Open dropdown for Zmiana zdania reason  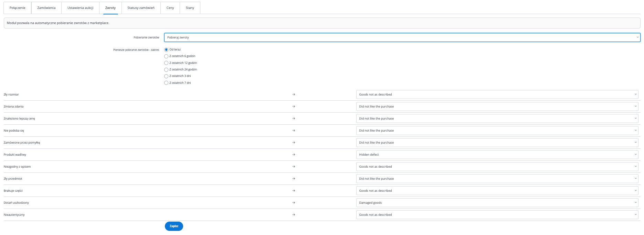[497, 107]
